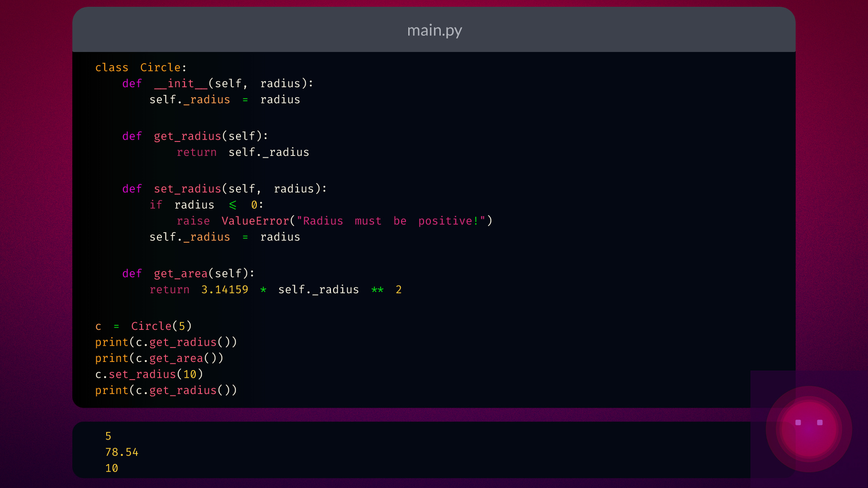
Task: Click the Circle(5) constructor call
Action: point(161,326)
